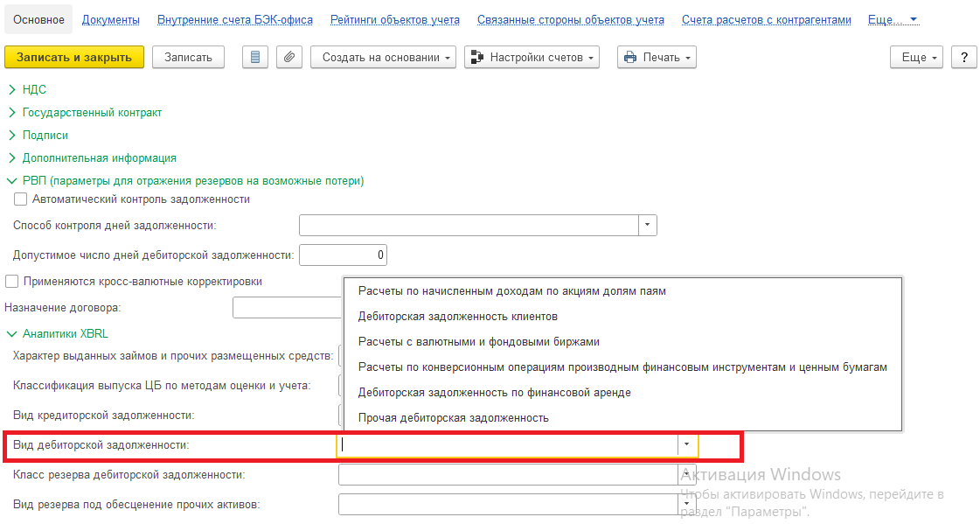Choose Прочая дебиторская задолженность option
Viewport: 980px width, 524px height.
[x=454, y=417]
